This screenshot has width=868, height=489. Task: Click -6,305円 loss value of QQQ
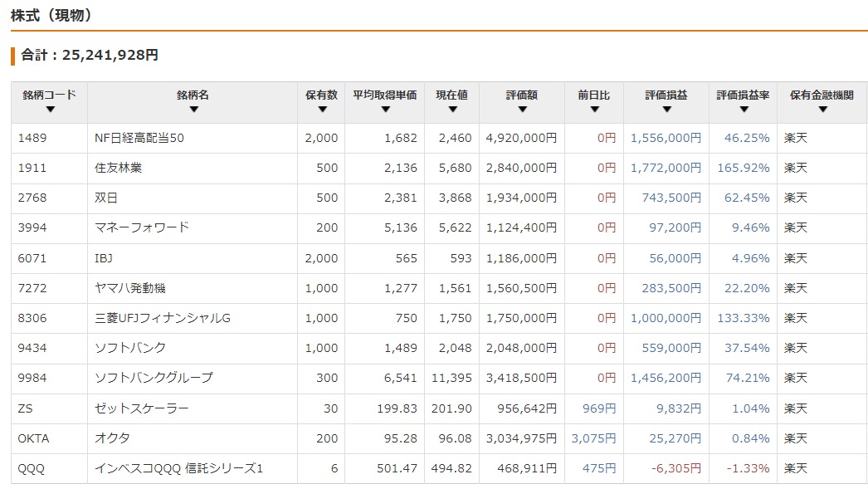click(x=676, y=468)
